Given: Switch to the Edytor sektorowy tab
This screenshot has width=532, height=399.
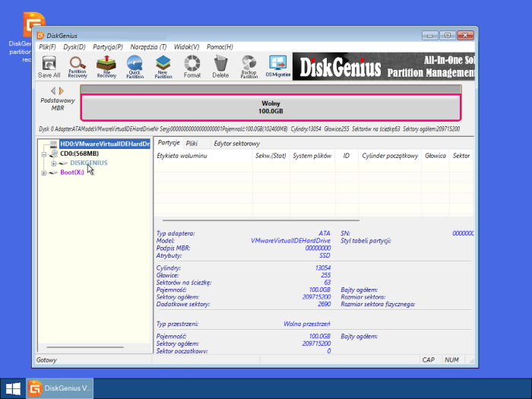Looking at the screenshot, I should pos(237,144).
